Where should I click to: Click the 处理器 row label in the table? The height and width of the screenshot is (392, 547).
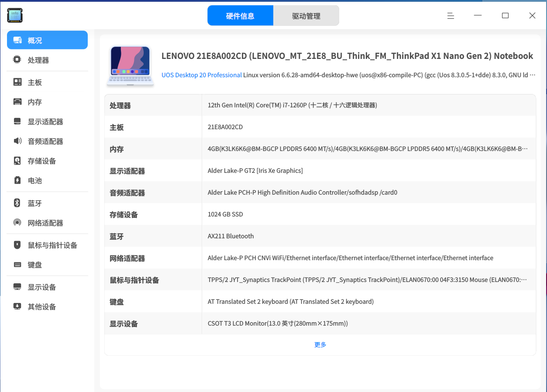[120, 106]
